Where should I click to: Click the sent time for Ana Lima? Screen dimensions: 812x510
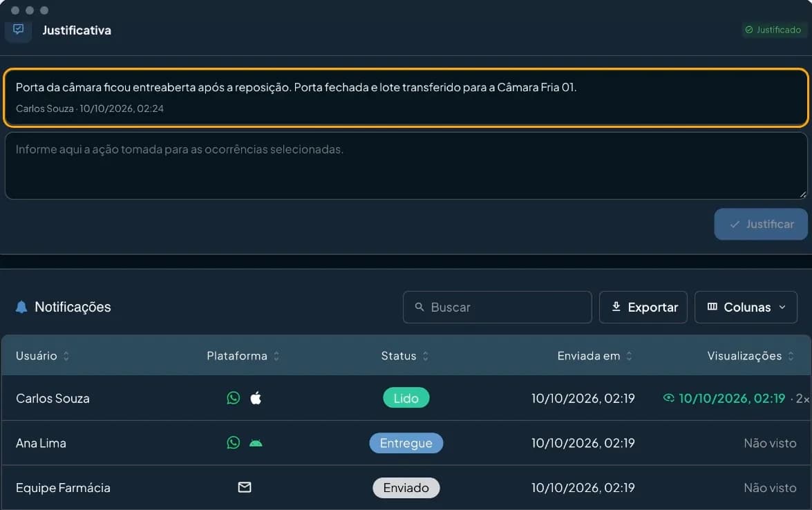[583, 443]
